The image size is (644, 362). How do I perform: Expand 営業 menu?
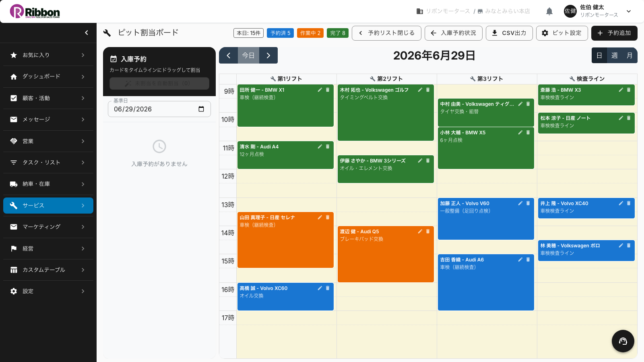click(x=48, y=141)
